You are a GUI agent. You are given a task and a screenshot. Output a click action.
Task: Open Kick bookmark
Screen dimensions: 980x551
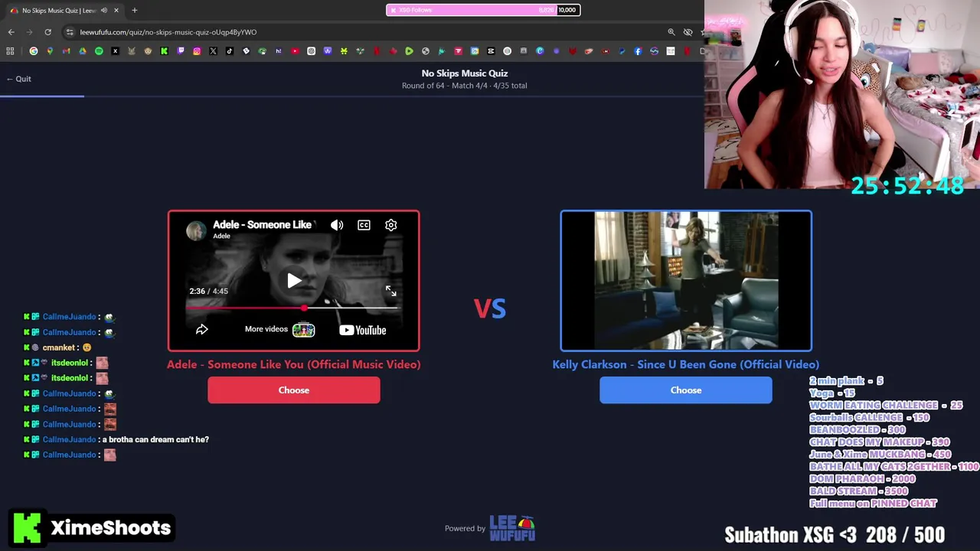(x=164, y=51)
